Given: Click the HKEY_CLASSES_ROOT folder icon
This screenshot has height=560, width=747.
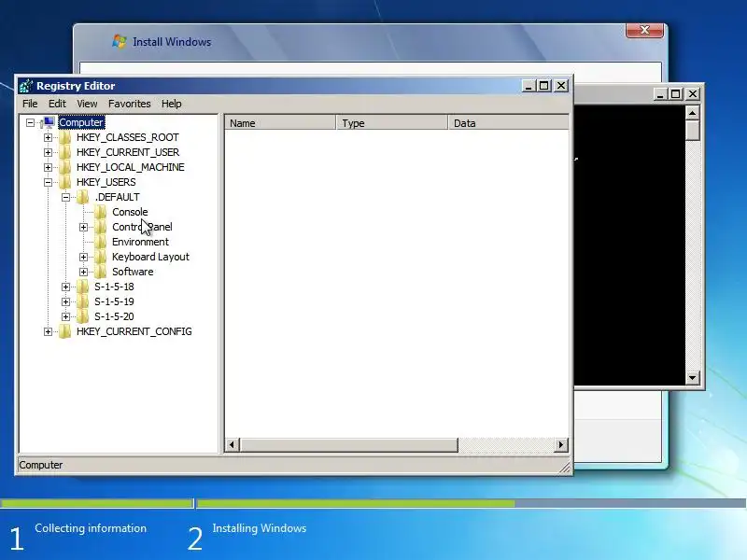Looking at the screenshot, I should pos(64,137).
